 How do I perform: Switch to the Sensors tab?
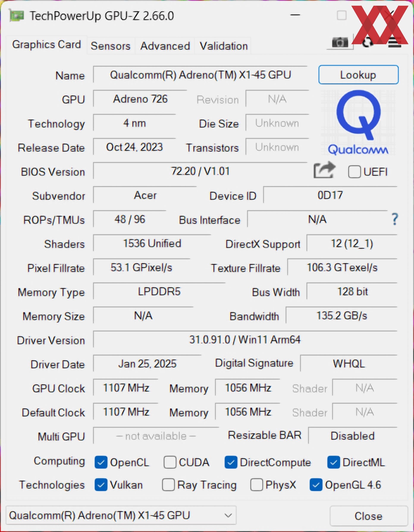[111, 46]
